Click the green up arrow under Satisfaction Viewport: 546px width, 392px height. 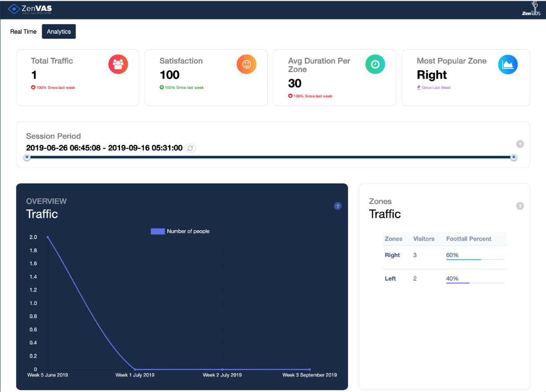pyautogui.click(x=162, y=88)
